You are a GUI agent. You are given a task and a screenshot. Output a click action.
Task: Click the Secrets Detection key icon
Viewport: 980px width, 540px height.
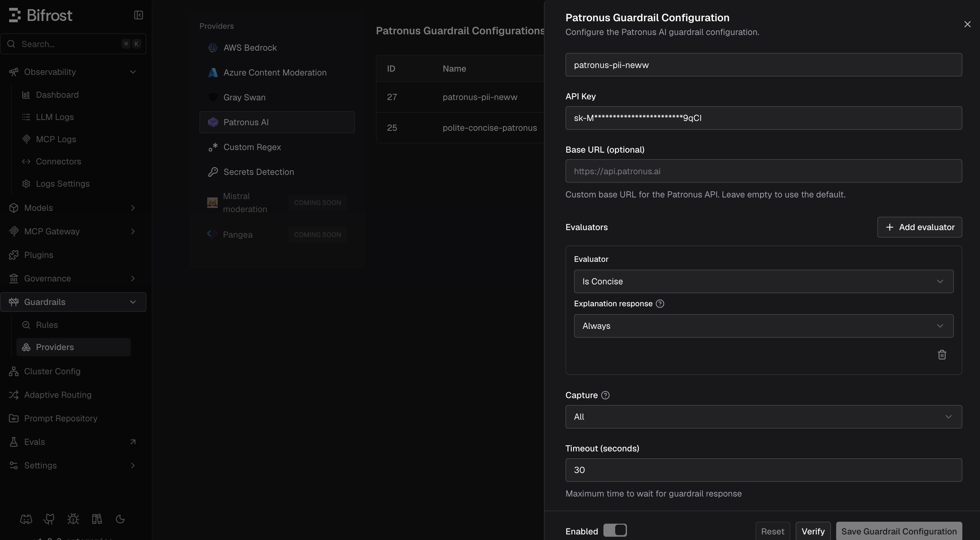pyautogui.click(x=213, y=172)
